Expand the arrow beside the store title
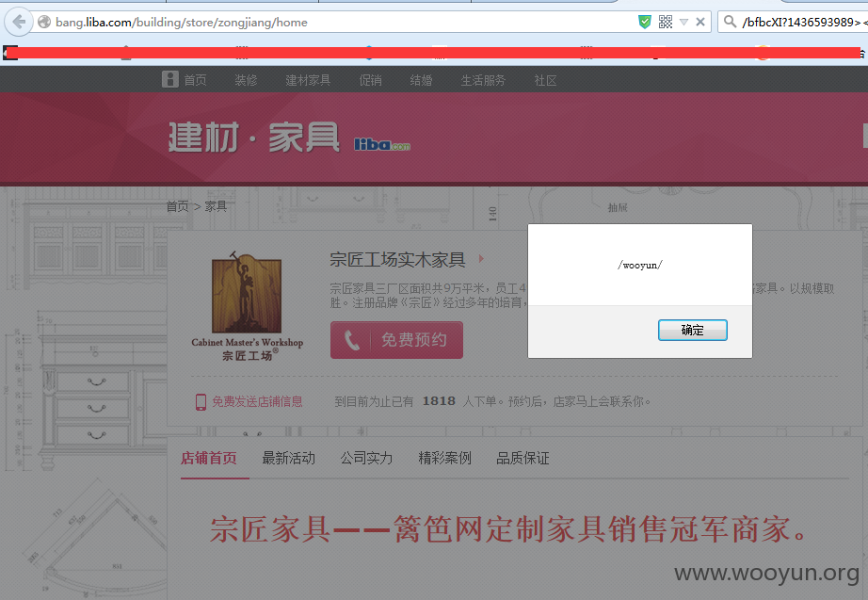This screenshot has width=868, height=600. tap(481, 259)
